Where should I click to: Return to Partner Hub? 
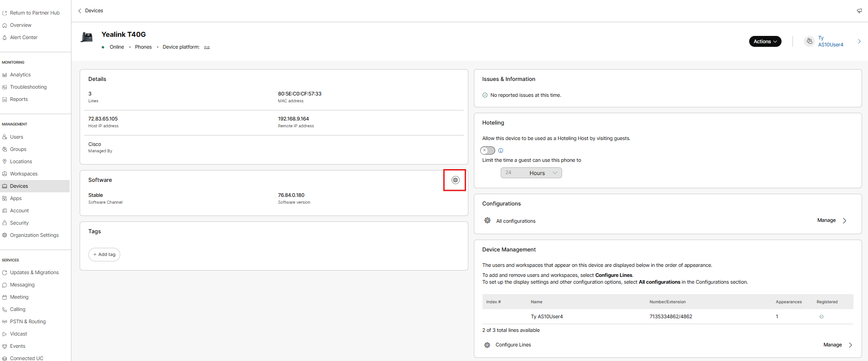[x=35, y=13]
